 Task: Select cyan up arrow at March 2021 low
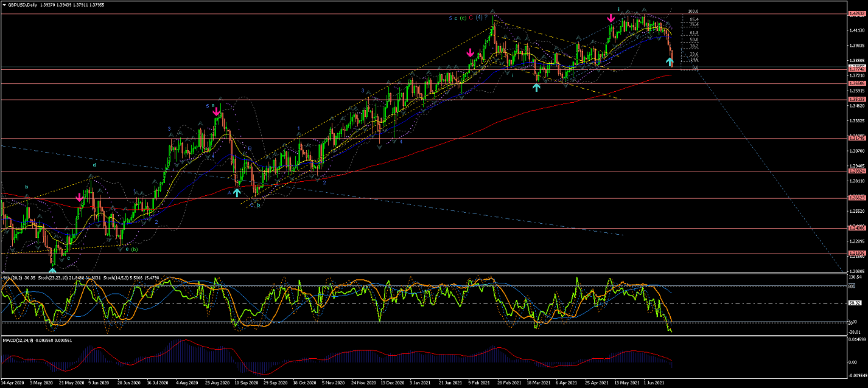536,87
